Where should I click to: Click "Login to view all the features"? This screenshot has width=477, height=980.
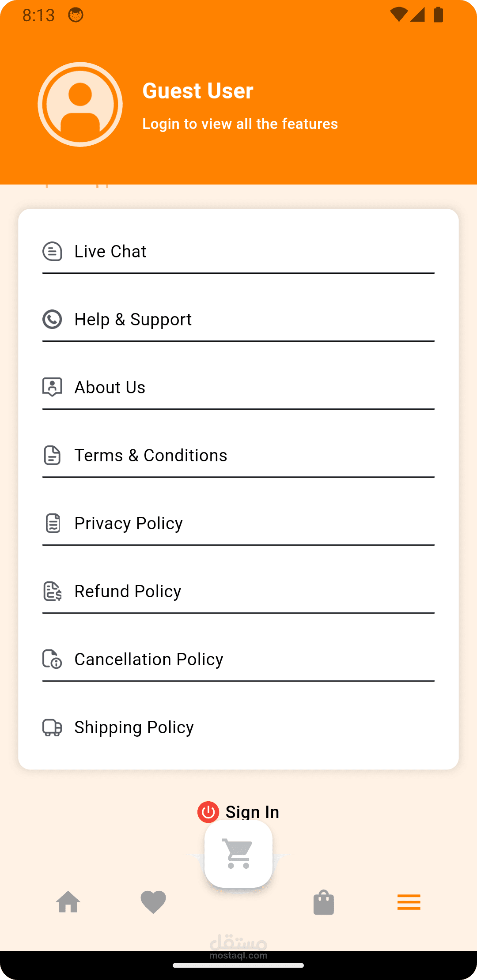click(240, 124)
